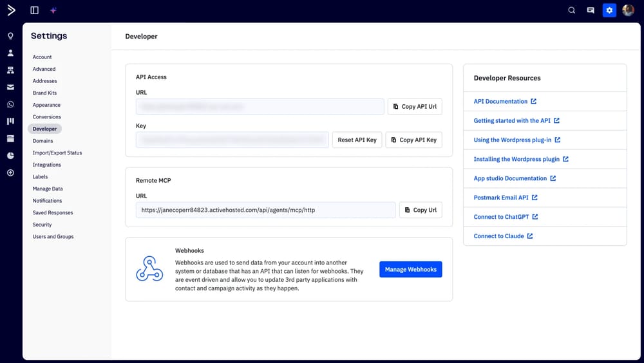Open Contacts person icon in left rail
Image resolution: width=644 pixels, height=363 pixels.
click(11, 53)
